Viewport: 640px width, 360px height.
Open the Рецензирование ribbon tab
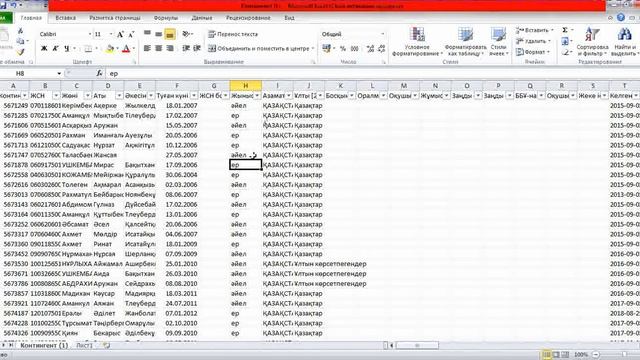[x=248, y=18]
